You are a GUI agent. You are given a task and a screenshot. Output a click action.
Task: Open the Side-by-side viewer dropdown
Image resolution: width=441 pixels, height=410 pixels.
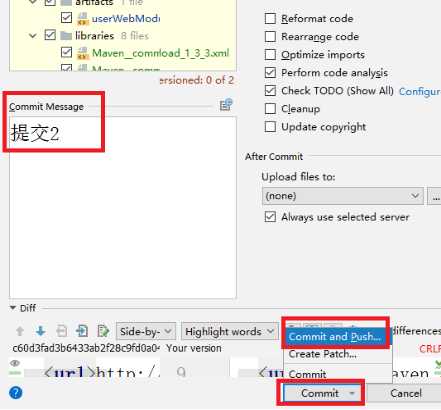click(x=146, y=331)
